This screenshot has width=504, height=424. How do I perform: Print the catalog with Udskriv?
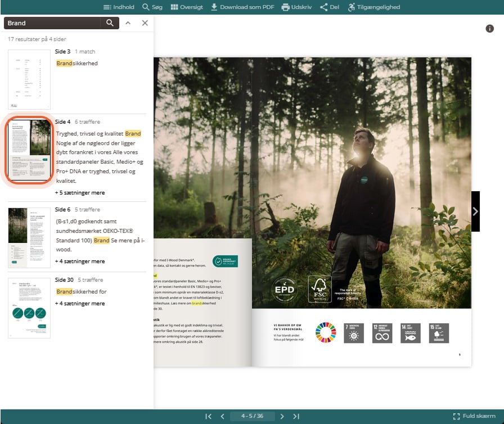pyautogui.click(x=296, y=7)
